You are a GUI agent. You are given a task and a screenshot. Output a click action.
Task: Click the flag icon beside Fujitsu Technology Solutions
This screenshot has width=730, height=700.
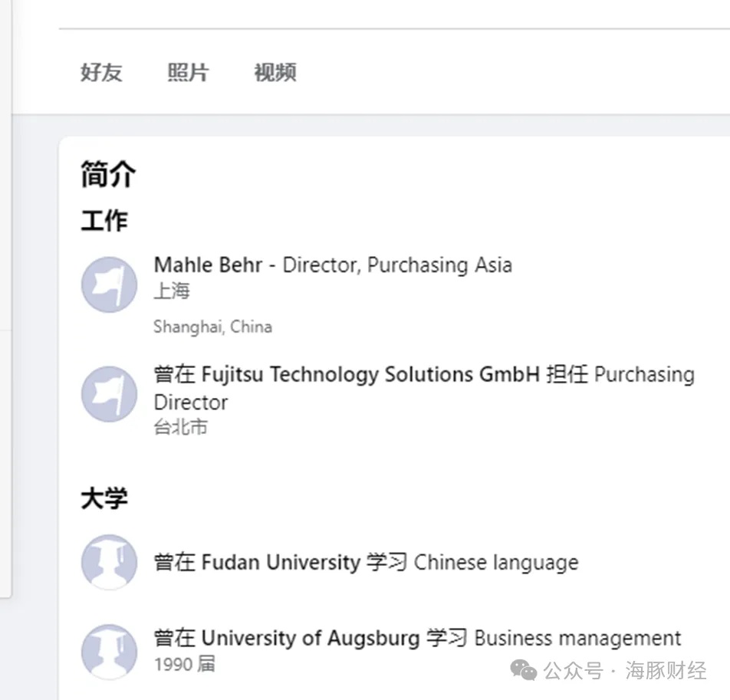[x=109, y=393]
